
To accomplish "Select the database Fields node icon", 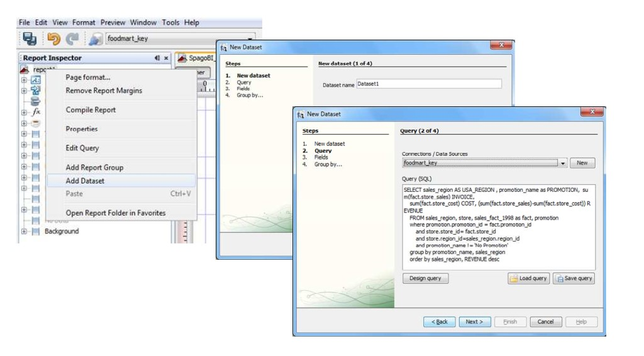I will point(36,101).
